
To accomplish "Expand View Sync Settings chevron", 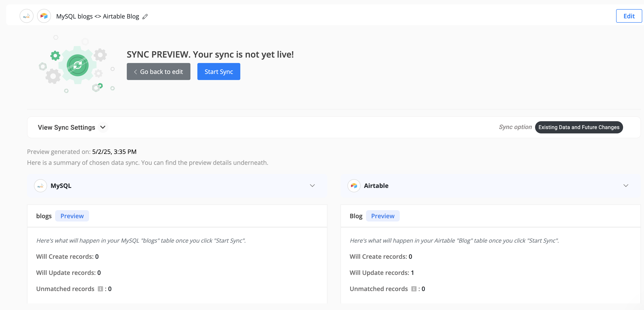I will coord(103,127).
